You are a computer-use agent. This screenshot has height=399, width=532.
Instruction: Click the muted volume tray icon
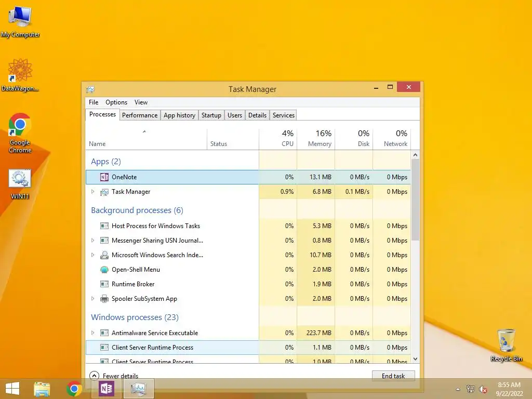coord(483,389)
